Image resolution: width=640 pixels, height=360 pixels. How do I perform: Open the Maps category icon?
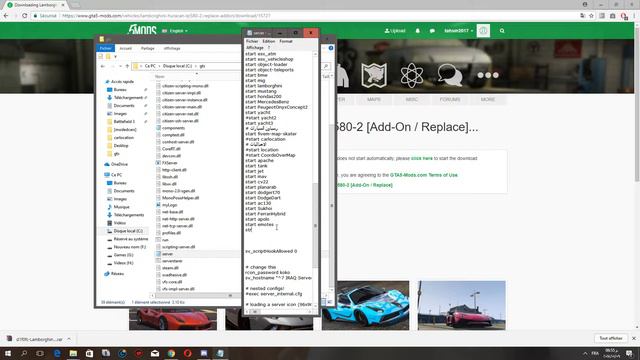(374, 76)
